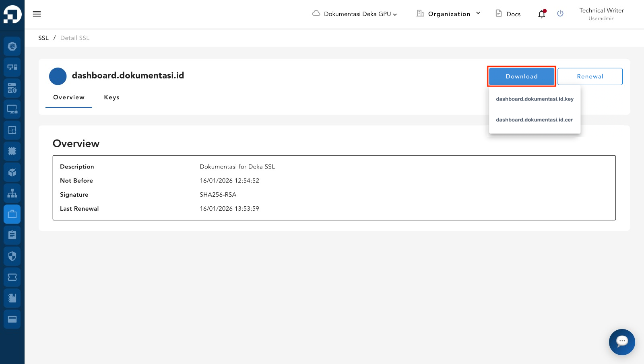The width and height of the screenshot is (644, 364).
Task: Open the chat support bubble
Action: pos(621,342)
